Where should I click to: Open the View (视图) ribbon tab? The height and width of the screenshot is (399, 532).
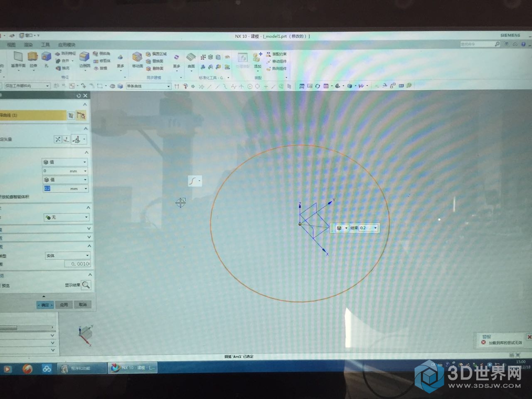[x=11, y=45]
